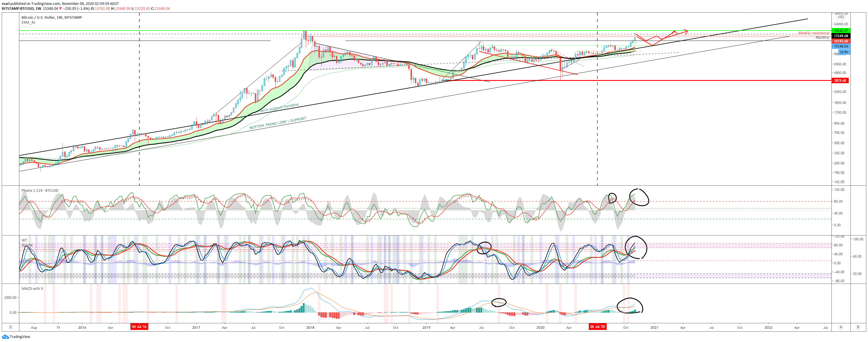Click the 120.00 value on the Phoeix axis

839,190
